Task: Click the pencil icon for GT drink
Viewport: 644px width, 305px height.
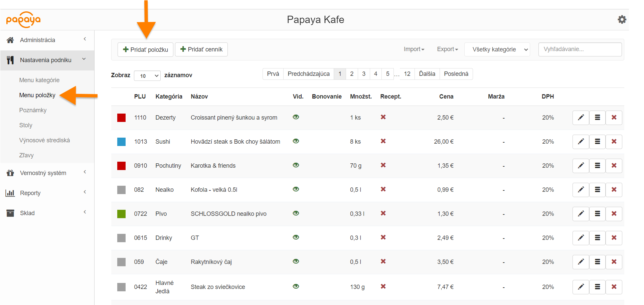Action: [x=581, y=238]
